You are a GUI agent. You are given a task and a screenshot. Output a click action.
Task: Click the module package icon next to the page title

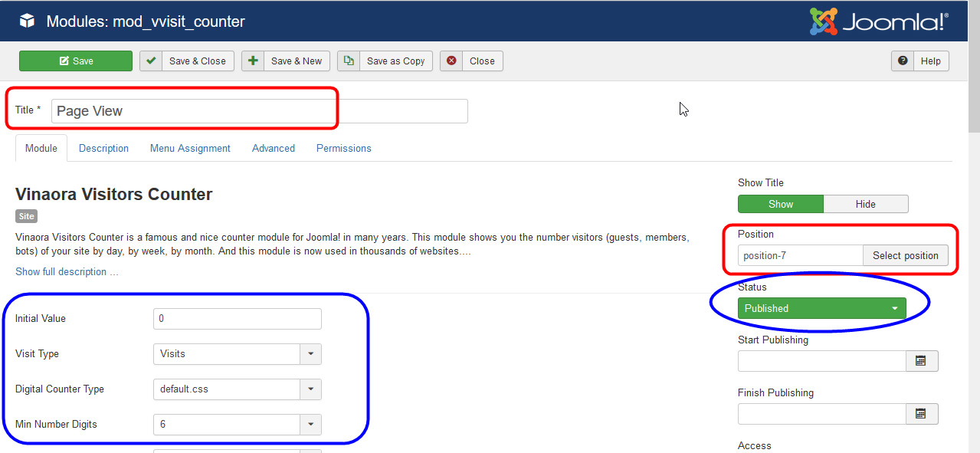pyautogui.click(x=28, y=21)
